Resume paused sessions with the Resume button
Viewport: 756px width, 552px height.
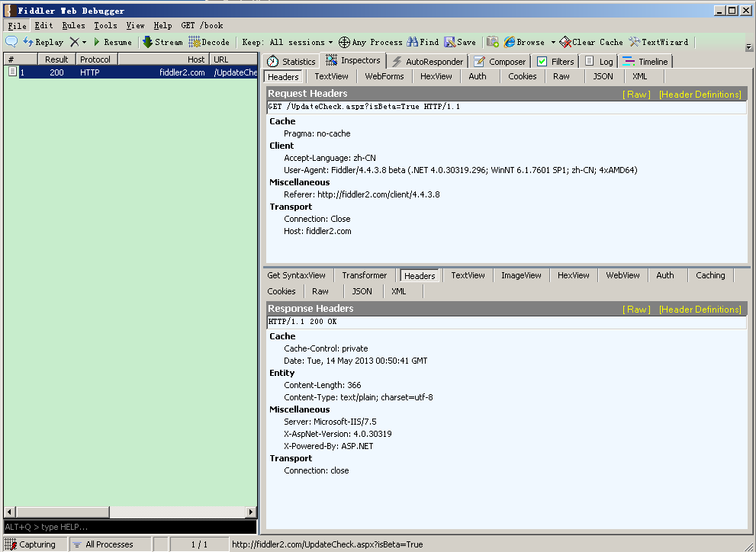[112, 42]
